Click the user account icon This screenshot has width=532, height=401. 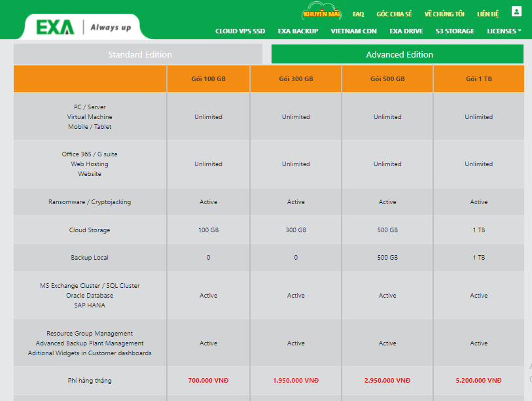(516, 11)
